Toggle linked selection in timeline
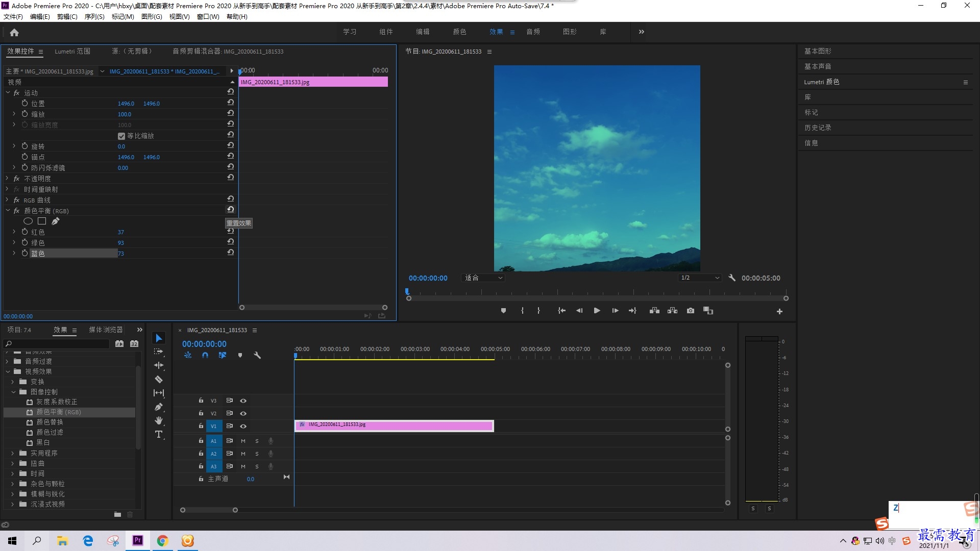 (x=223, y=355)
